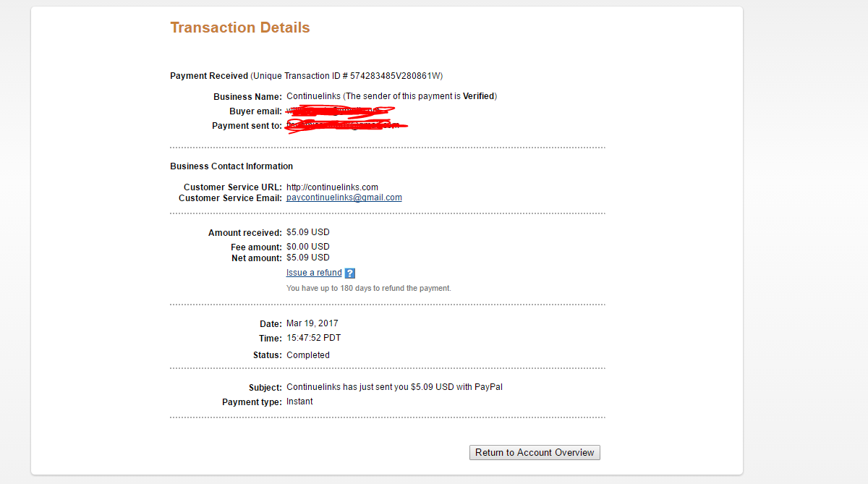Select the date Mar 19, 2017
Viewport: 868px width, 484px height.
pyautogui.click(x=312, y=323)
